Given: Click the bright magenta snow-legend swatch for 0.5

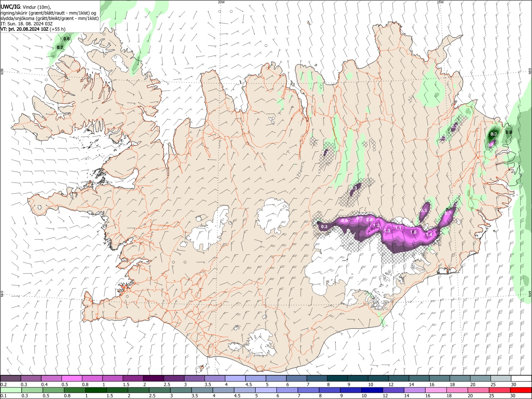Looking at the screenshot, I should click(x=71, y=378).
